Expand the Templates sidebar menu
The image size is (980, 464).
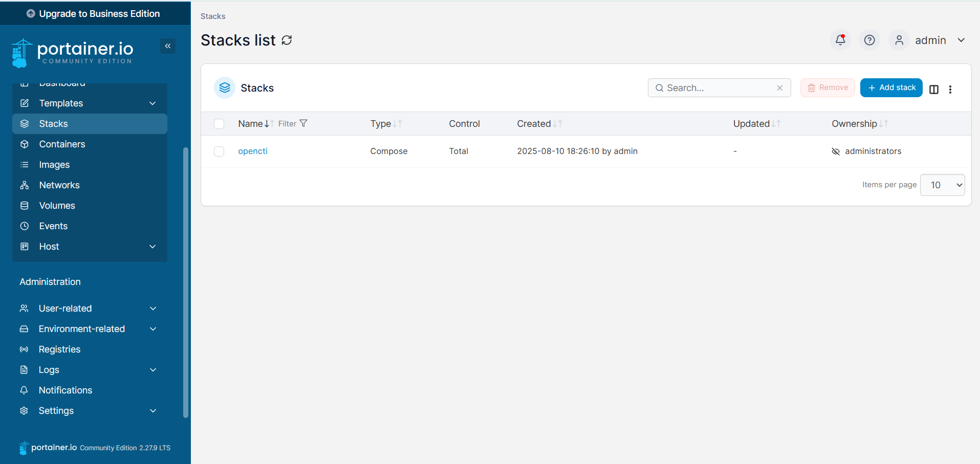click(153, 103)
